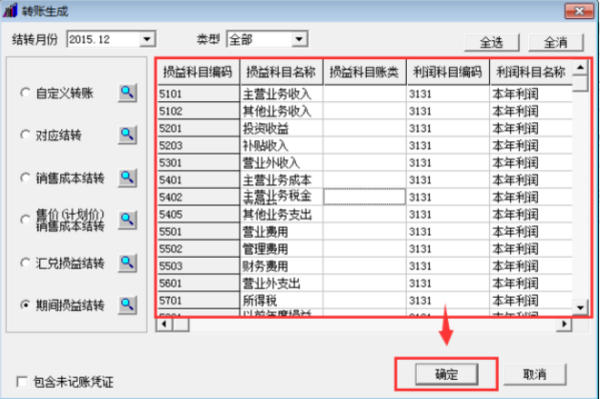This screenshot has width=600, height=399.
Task: Click magnifier icon beside 售价(计划价)销售成本结转
Action: (x=127, y=220)
